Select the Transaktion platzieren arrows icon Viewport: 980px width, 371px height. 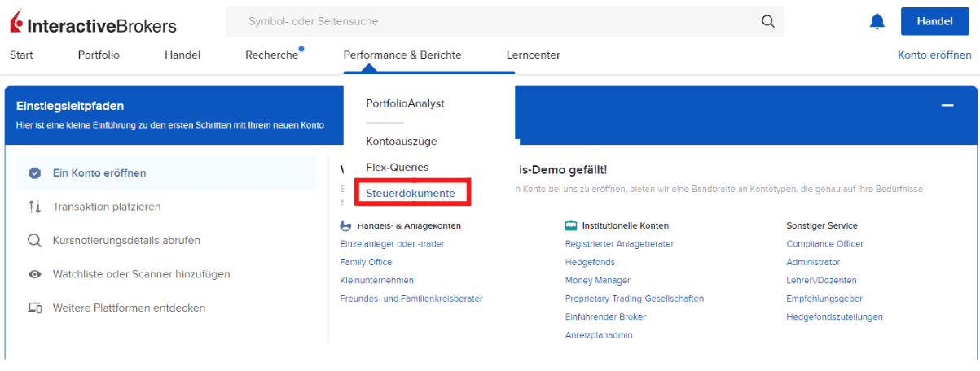pyautogui.click(x=34, y=207)
